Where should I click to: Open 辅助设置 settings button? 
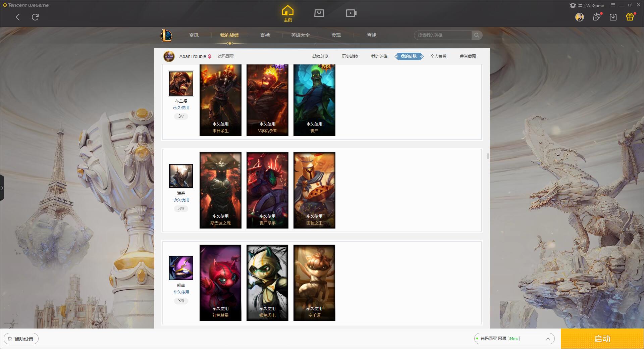[x=21, y=339]
